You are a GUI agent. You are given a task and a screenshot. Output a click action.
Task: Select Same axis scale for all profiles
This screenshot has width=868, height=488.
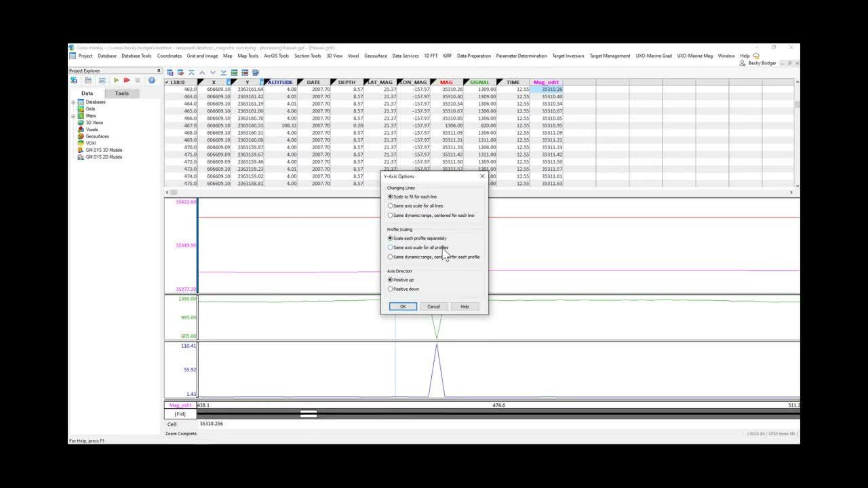pos(390,247)
